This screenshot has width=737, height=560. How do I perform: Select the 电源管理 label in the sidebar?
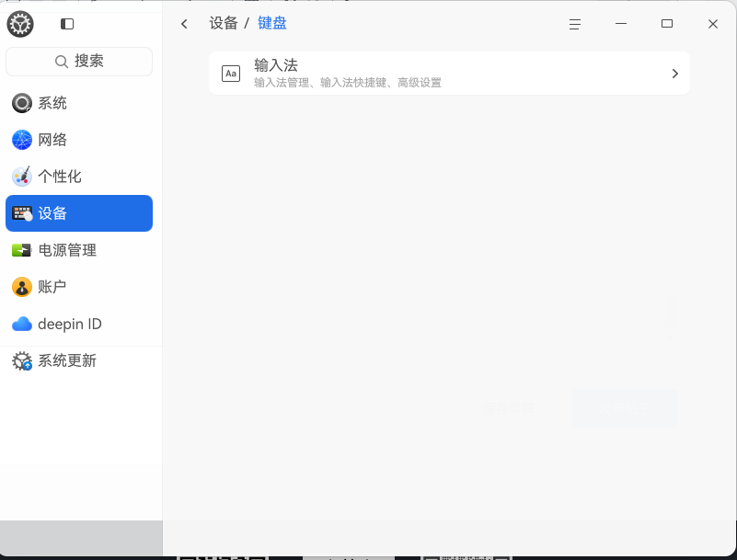coord(67,250)
